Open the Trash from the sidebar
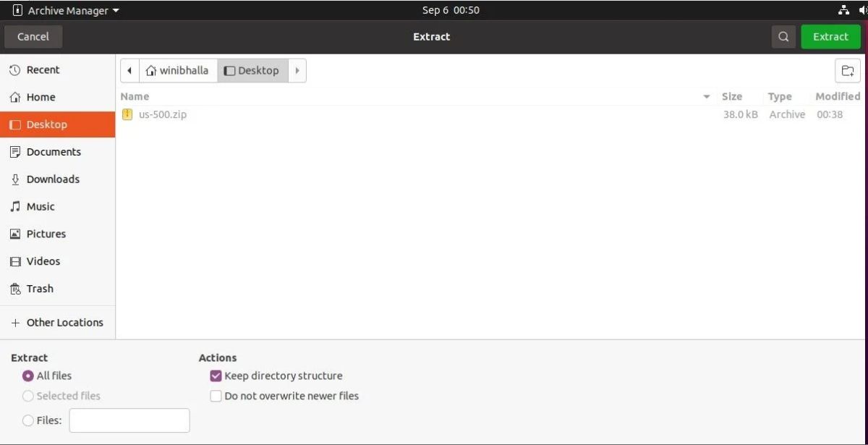Screen dimensions: 868x445 (x=40, y=289)
